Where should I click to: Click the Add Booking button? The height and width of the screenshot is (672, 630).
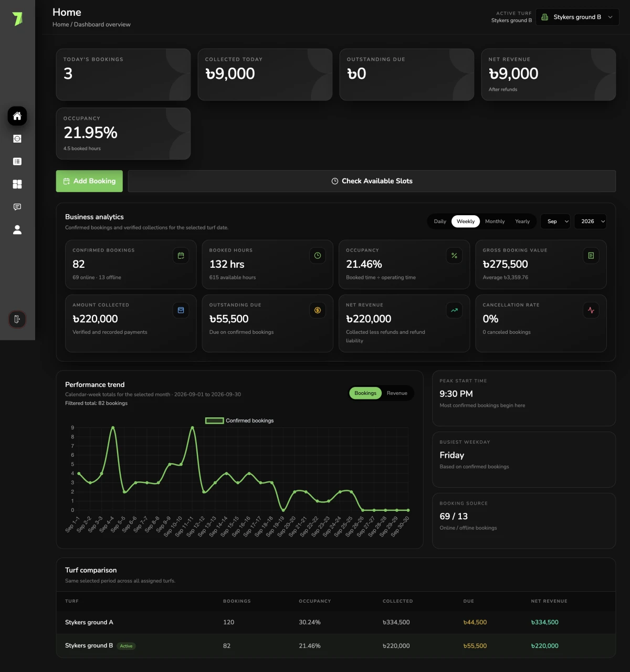coord(89,181)
